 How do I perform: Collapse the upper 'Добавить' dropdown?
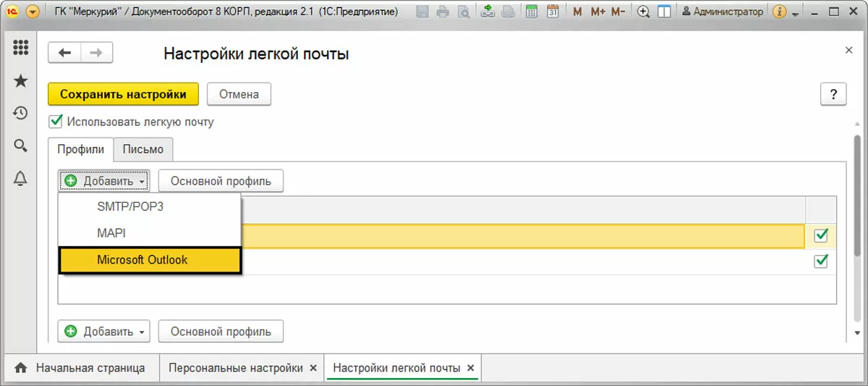point(104,181)
